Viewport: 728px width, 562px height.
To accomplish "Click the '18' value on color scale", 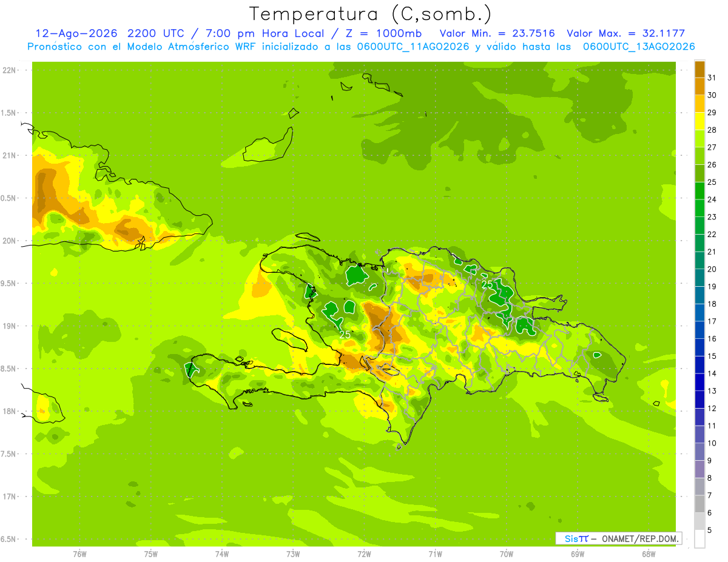I will (712, 304).
